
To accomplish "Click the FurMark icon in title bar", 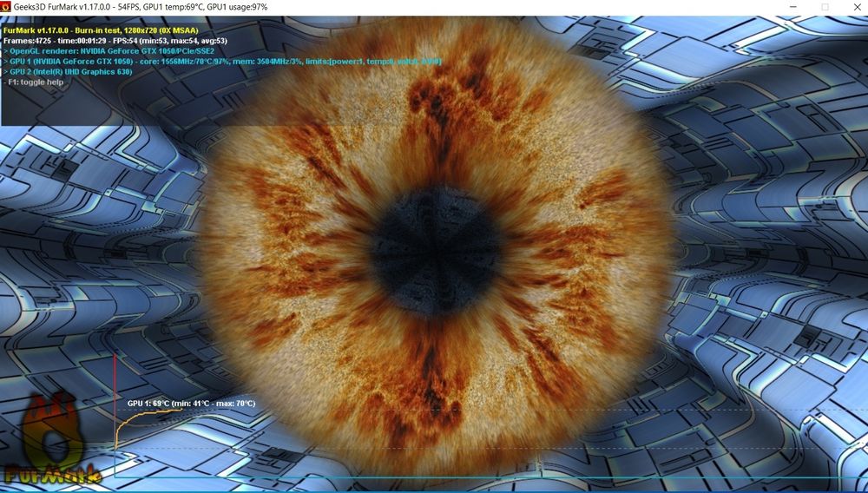I will point(5,7).
